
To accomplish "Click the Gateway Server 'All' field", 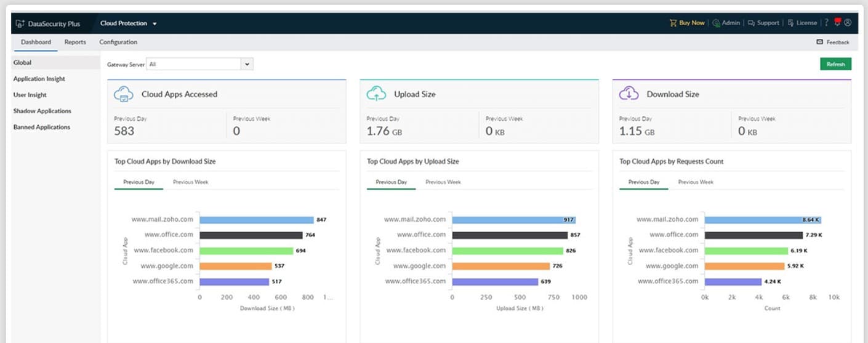I will [x=194, y=64].
